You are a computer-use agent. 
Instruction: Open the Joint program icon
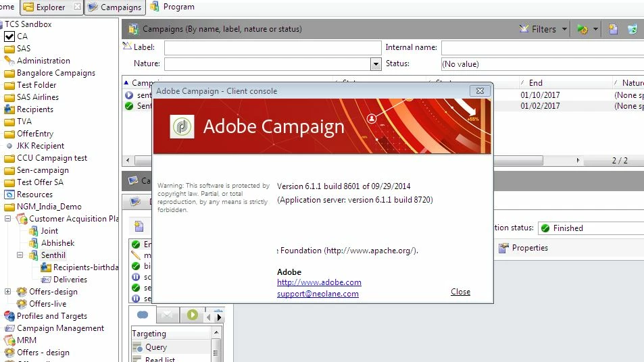tap(33, 231)
